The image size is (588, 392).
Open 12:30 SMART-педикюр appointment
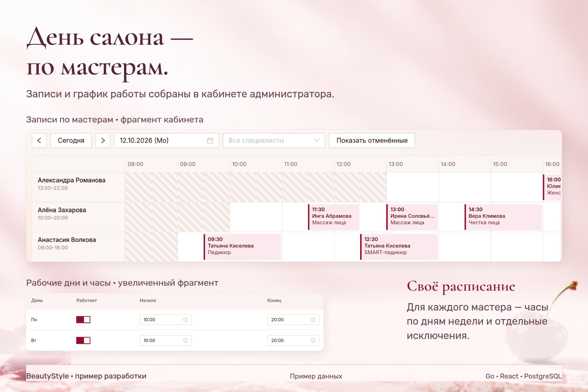tap(399, 247)
